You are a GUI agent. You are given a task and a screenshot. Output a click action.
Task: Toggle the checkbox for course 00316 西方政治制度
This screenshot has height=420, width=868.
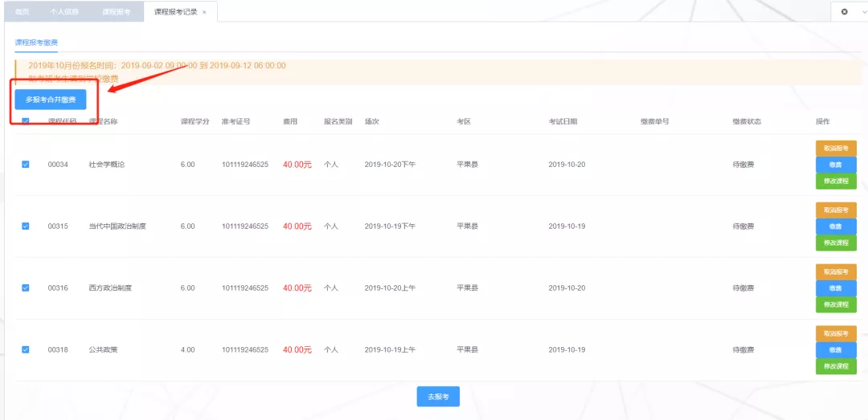(26, 287)
